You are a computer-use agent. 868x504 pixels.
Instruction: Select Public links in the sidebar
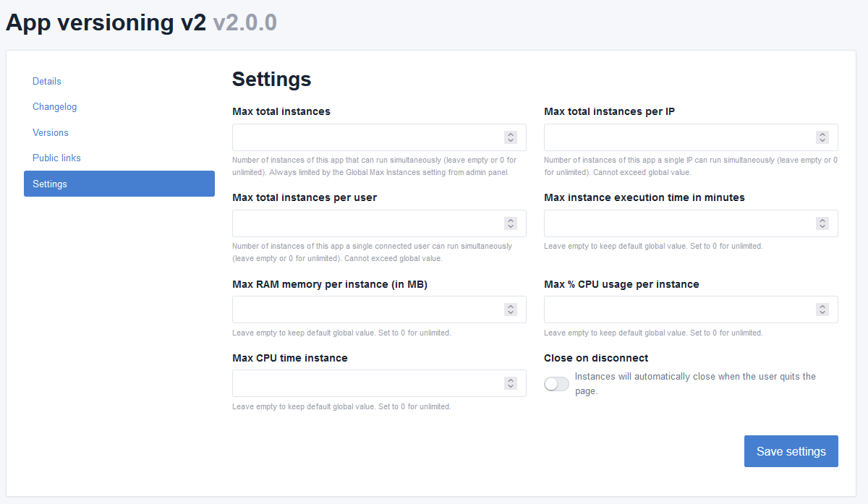pyautogui.click(x=56, y=158)
